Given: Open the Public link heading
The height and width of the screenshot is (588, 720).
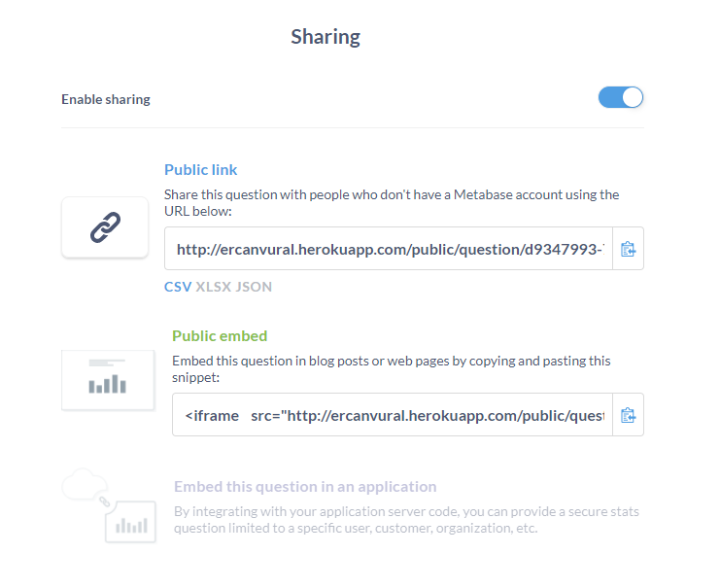Looking at the screenshot, I should (201, 170).
